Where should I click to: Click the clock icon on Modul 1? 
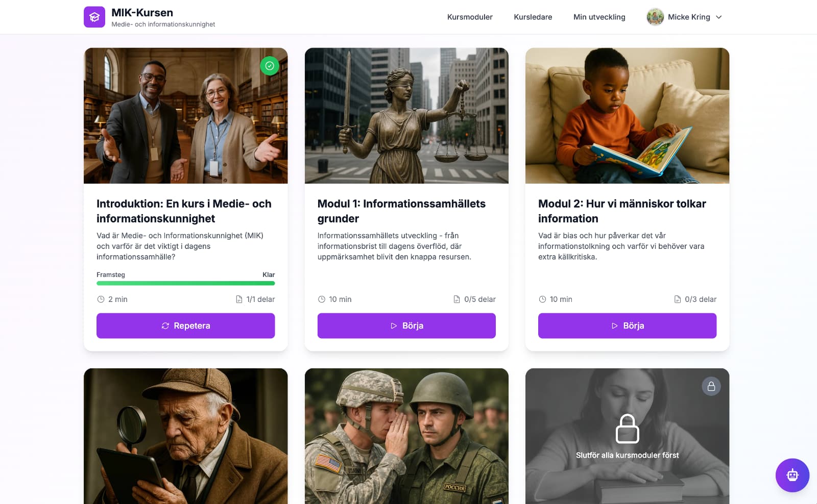(322, 299)
